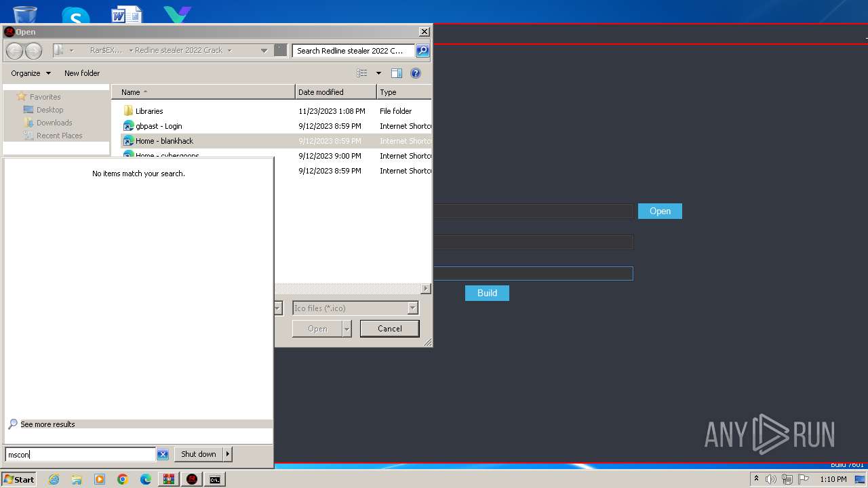Select the Libraries folder
The image size is (868, 488).
[x=149, y=111]
